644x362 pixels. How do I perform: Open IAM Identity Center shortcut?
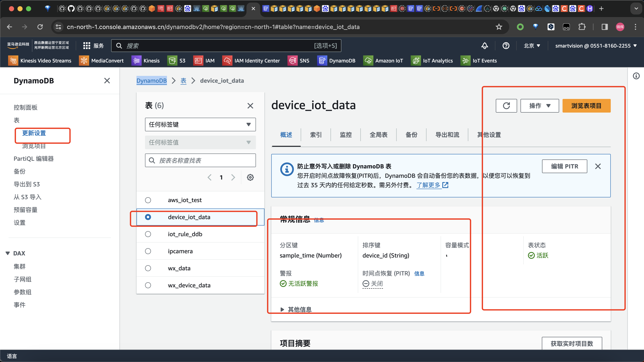click(251, 61)
